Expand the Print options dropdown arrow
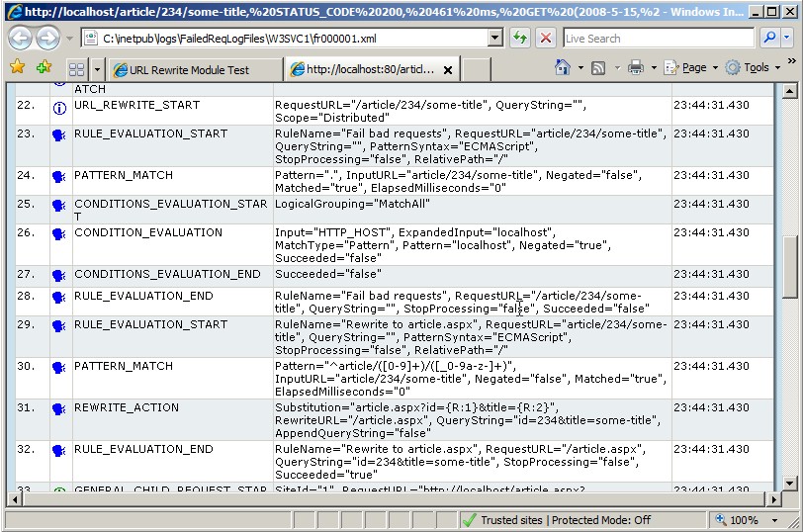The image size is (803, 532). click(654, 67)
